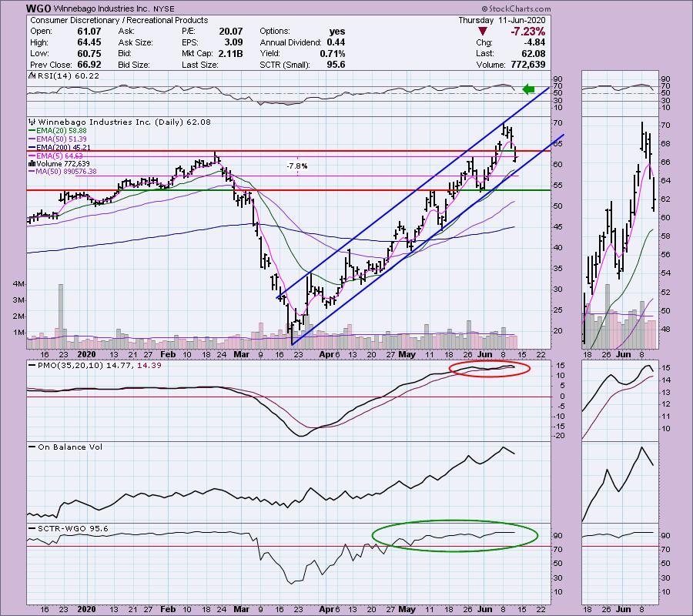Click the P/E value 20.07
The image size is (693, 616).
point(231,32)
